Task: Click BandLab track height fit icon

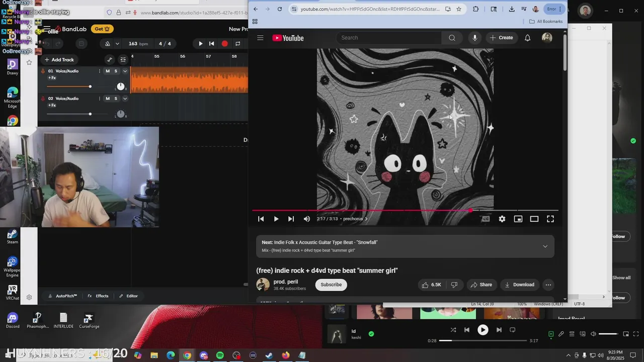Action: coord(123,59)
